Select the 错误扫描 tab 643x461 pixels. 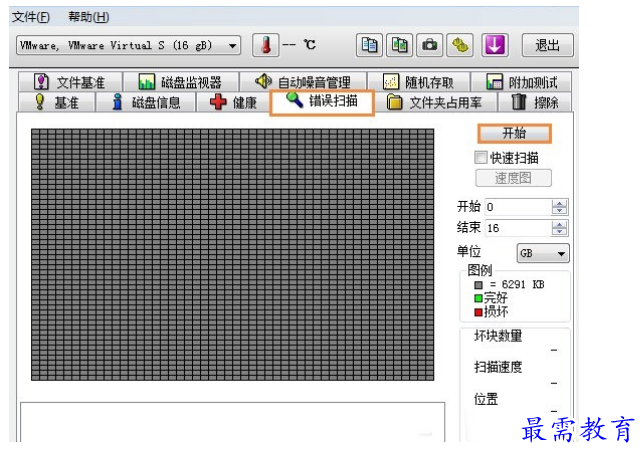pyautogui.click(x=322, y=102)
